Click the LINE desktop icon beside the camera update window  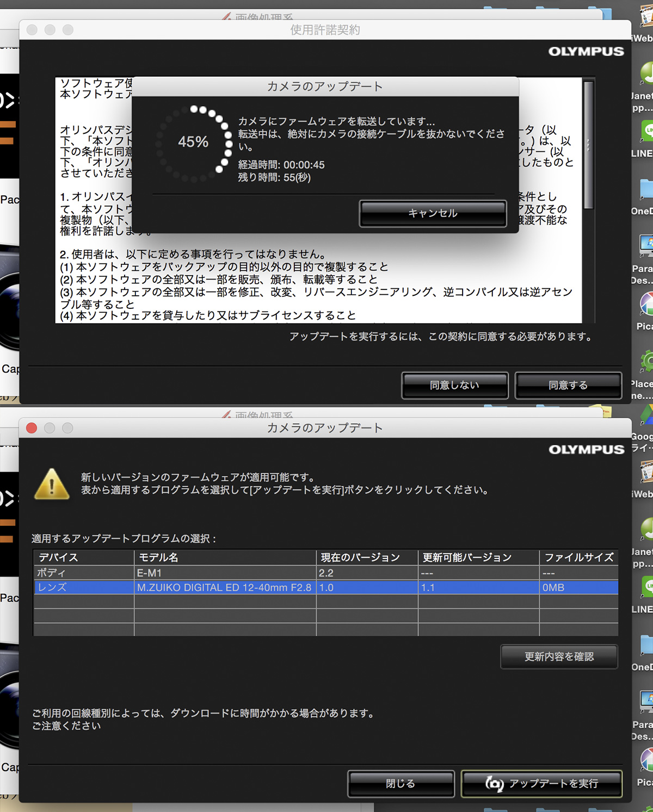tap(646, 588)
